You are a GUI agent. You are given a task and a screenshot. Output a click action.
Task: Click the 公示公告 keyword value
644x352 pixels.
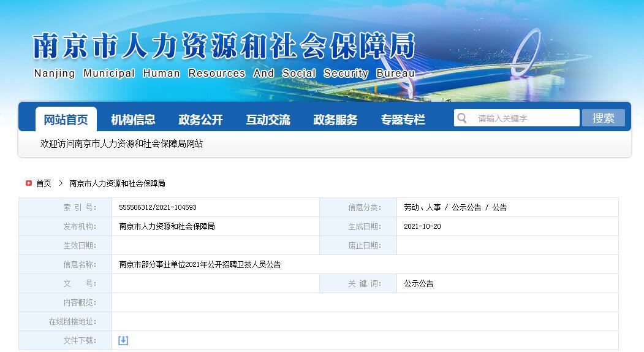pos(419,284)
